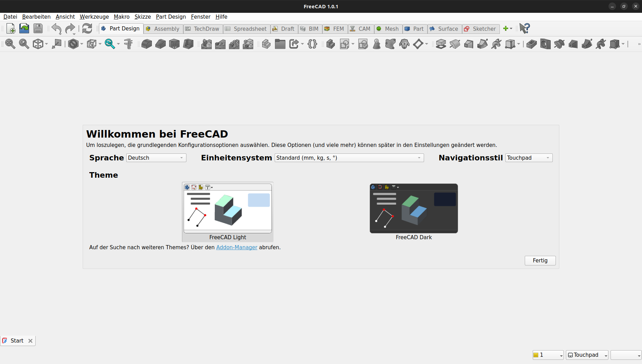Open the Werkzeuge menu
This screenshot has height=364, width=642.
pos(94,17)
